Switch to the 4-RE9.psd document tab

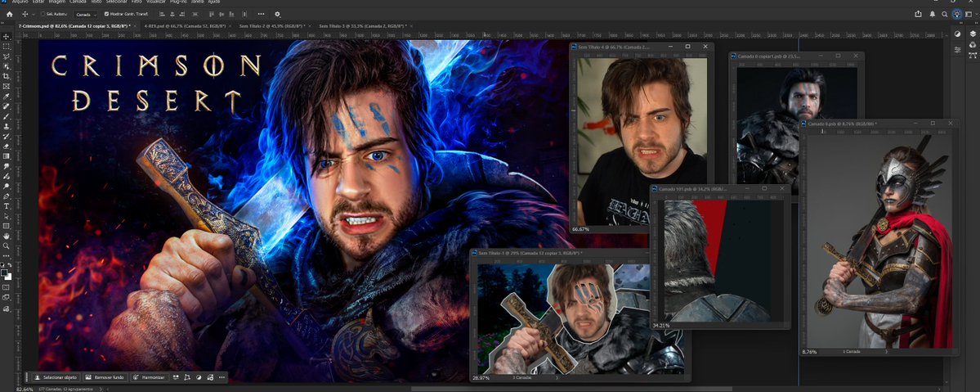185,26
